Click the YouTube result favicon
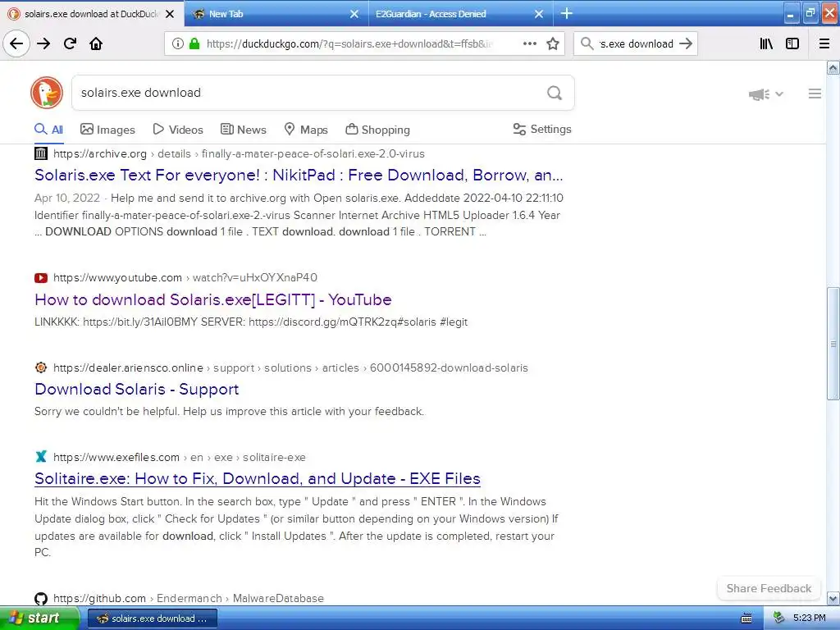This screenshot has height=630, width=840. [x=41, y=277]
